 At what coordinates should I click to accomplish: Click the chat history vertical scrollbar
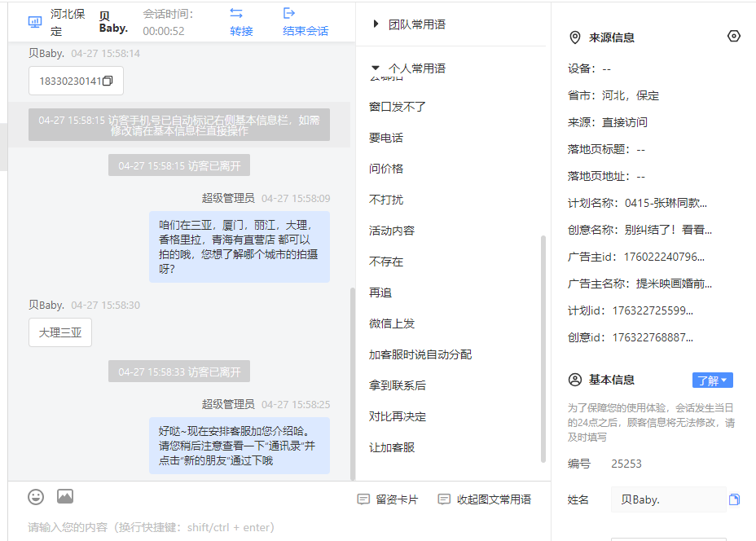tap(353, 383)
